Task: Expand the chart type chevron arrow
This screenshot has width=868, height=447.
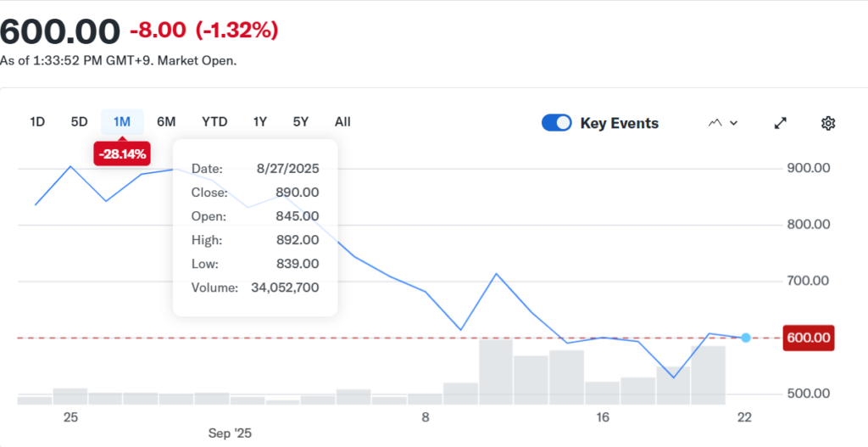Action: coord(734,123)
